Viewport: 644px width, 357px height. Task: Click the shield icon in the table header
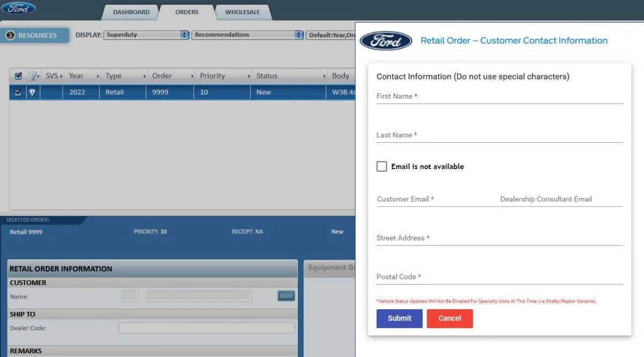[34, 76]
